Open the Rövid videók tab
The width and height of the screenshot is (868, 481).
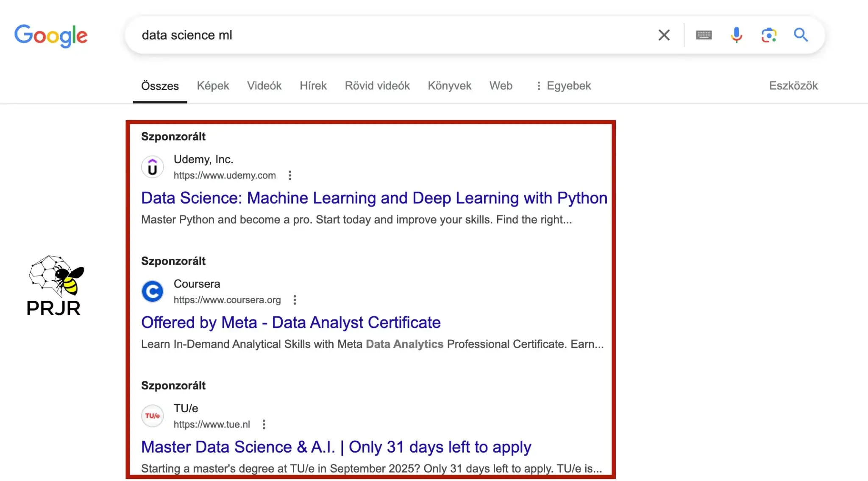coord(377,86)
